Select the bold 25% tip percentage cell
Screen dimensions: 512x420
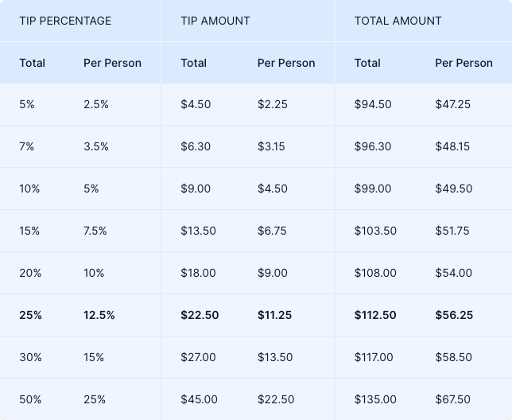click(x=31, y=315)
